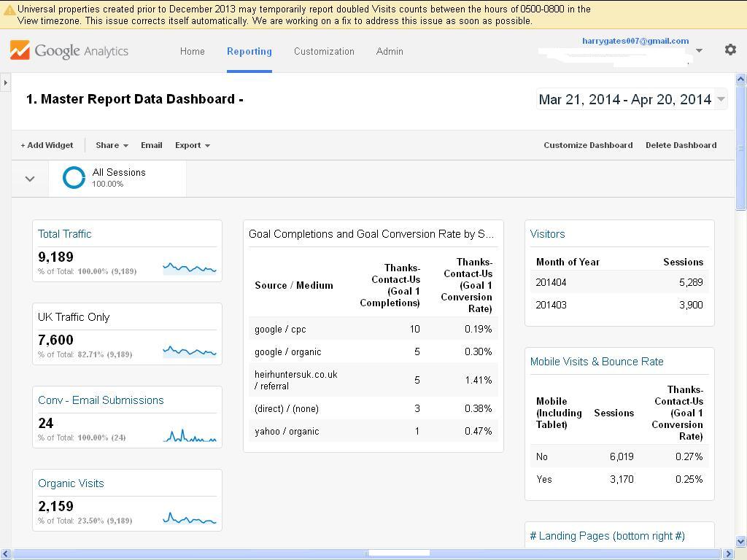Click the All Sessions circle icon

74,178
